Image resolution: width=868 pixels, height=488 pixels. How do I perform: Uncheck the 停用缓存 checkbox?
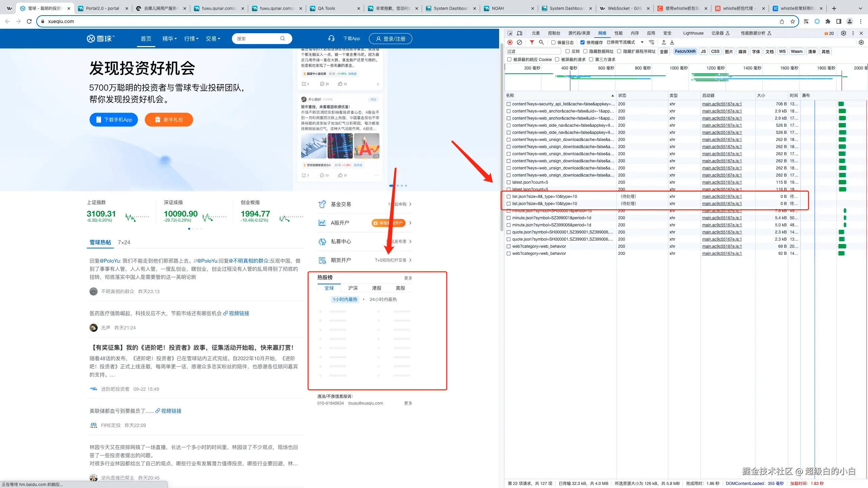(x=583, y=42)
